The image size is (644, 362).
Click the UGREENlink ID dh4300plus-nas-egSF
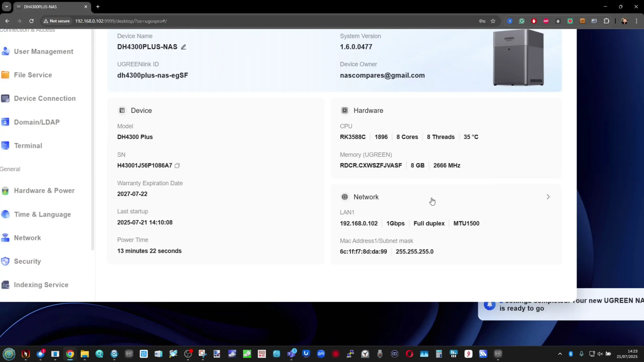(x=152, y=75)
